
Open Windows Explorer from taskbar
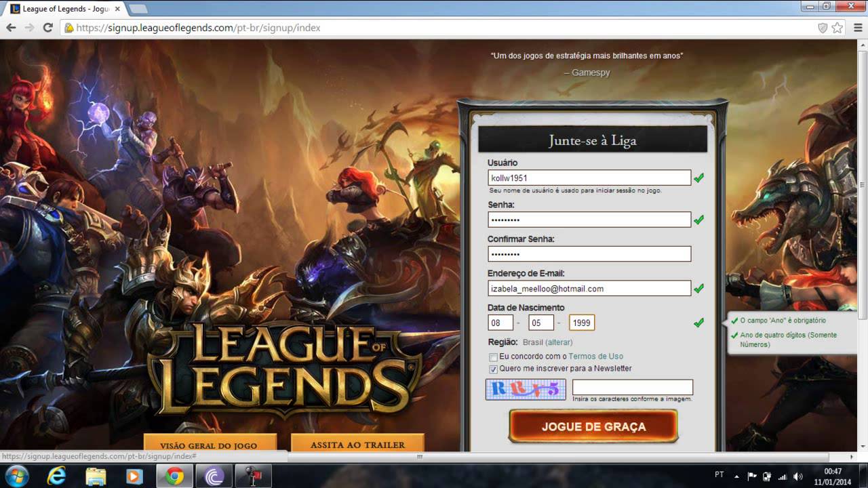[x=96, y=476]
